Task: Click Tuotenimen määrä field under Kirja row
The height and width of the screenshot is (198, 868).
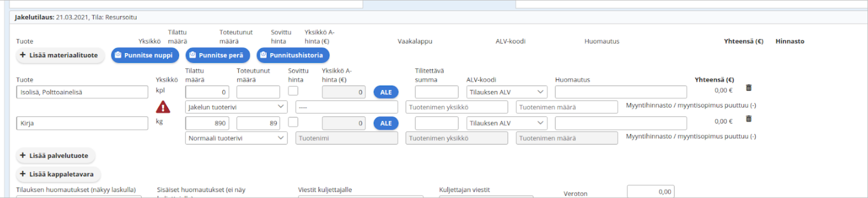Action: [567, 138]
